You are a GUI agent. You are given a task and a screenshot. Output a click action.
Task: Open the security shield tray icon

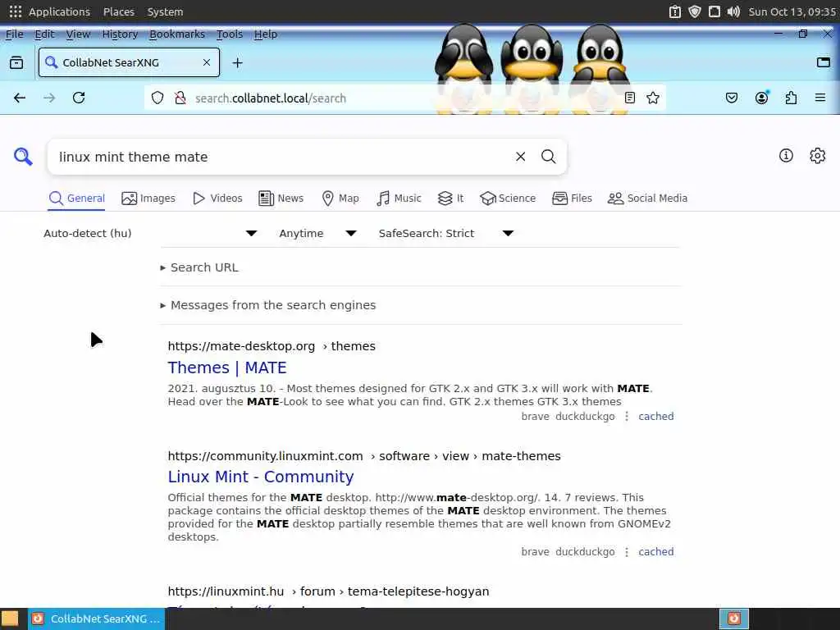tap(695, 11)
